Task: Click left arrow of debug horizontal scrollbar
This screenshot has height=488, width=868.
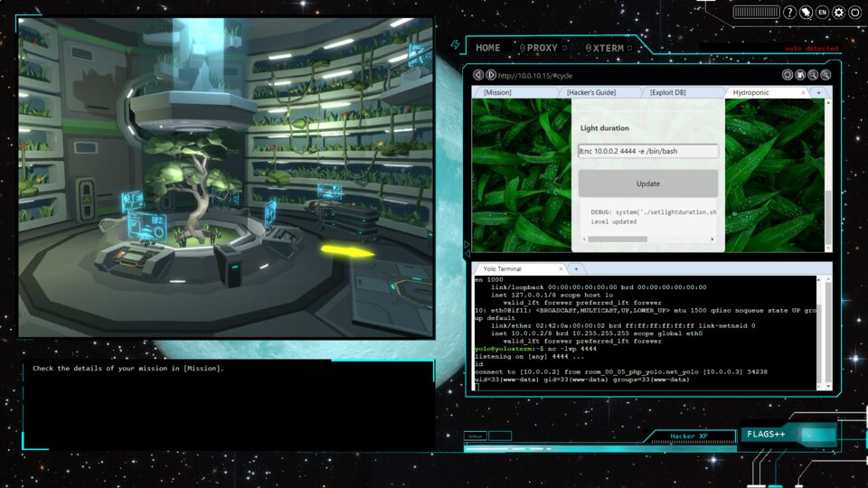Action: [585, 239]
